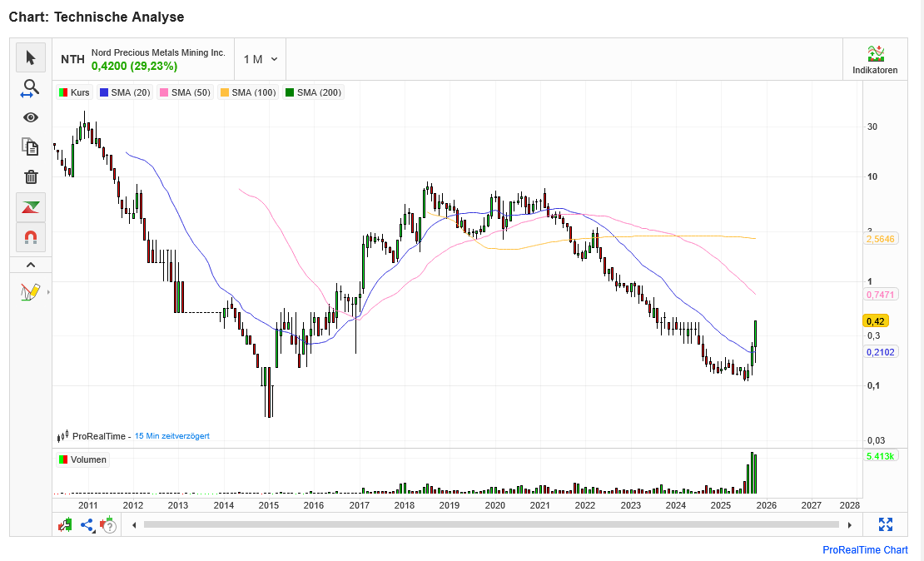Image resolution: width=924 pixels, height=561 pixels.
Task: Open the Indikatoren panel
Action: point(875,60)
